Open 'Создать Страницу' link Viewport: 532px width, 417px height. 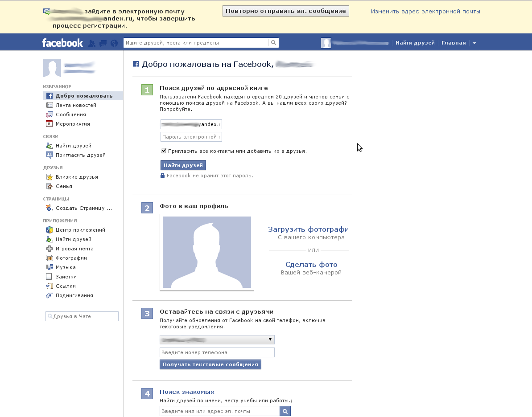84,208
